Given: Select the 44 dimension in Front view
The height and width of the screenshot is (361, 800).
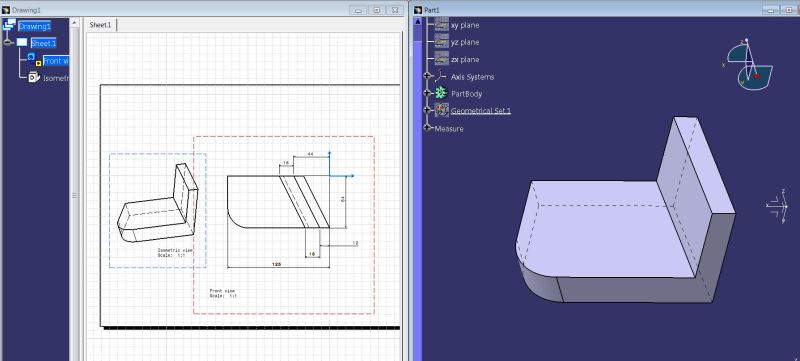Looking at the screenshot, I should (x=310, y=153).
